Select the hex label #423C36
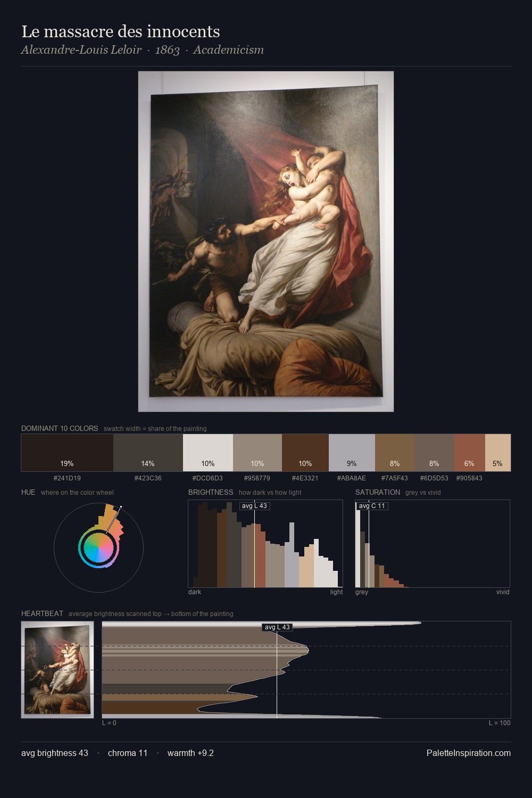The image size is (532, 798). (x=148, y=478)
